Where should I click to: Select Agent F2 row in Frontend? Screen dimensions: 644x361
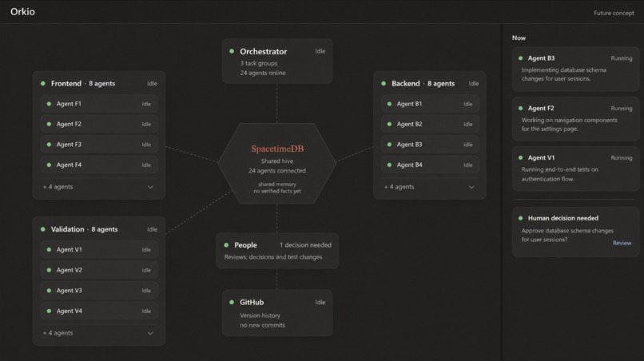click(x=99, y=124)
